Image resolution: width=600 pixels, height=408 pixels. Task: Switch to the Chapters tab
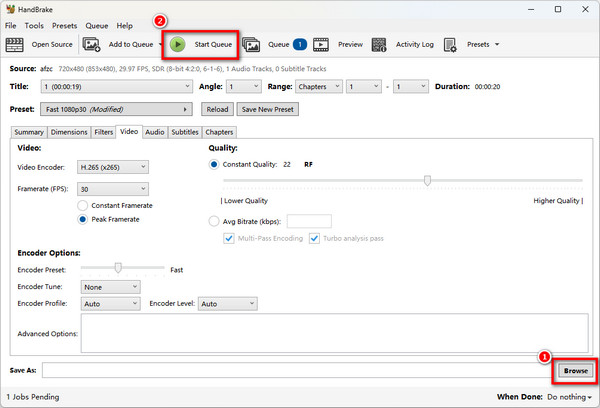point(219,132)
